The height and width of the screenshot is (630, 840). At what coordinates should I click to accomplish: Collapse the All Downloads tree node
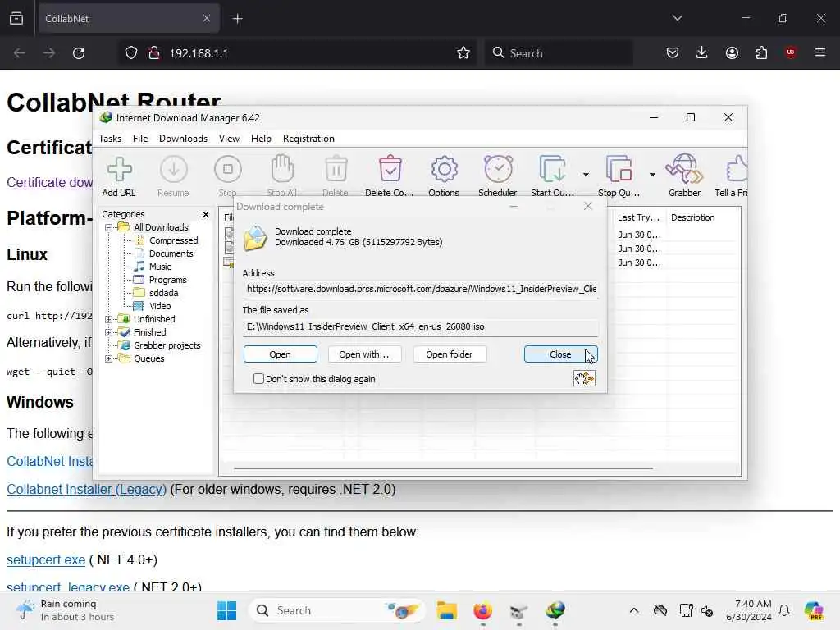coord(109,228)
